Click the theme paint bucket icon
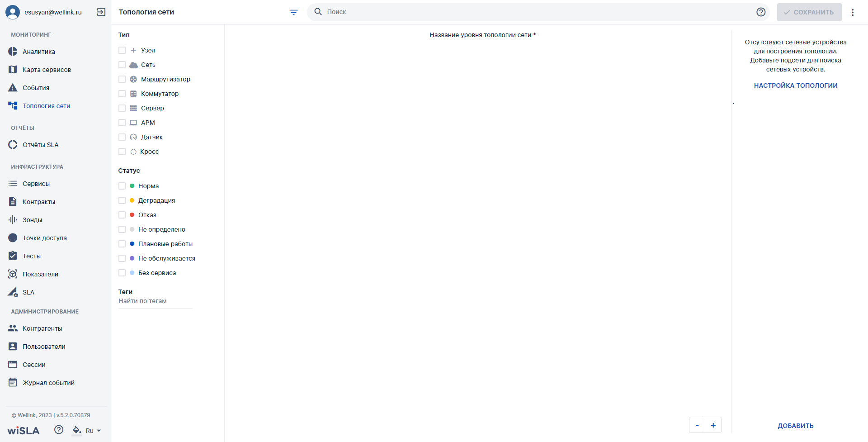 click(x=77, y=430)
